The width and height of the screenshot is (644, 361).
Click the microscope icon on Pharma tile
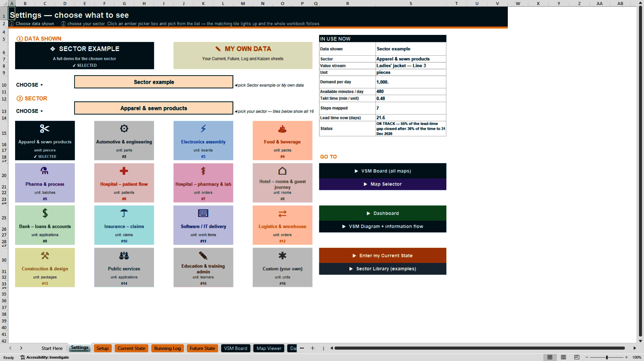(x=45, y=171)
